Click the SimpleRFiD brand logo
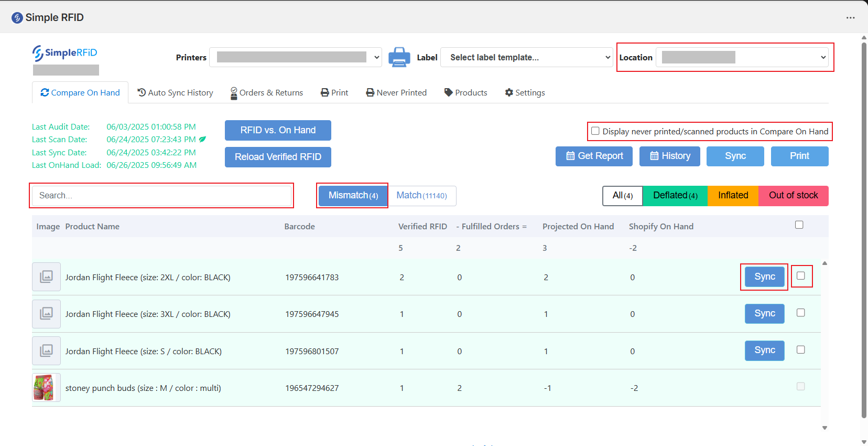 65,53
